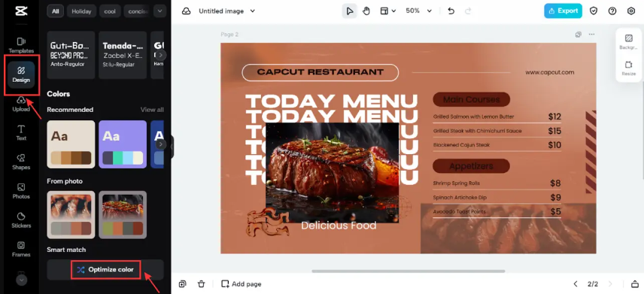Open the Templates panel
Viewport: 644px width, 294px height.
tap(21, 45)
